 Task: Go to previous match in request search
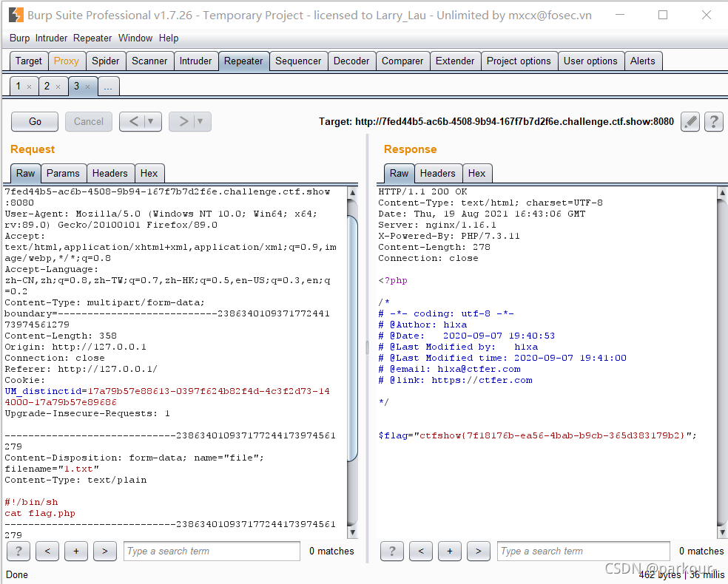tap(47, 551)
